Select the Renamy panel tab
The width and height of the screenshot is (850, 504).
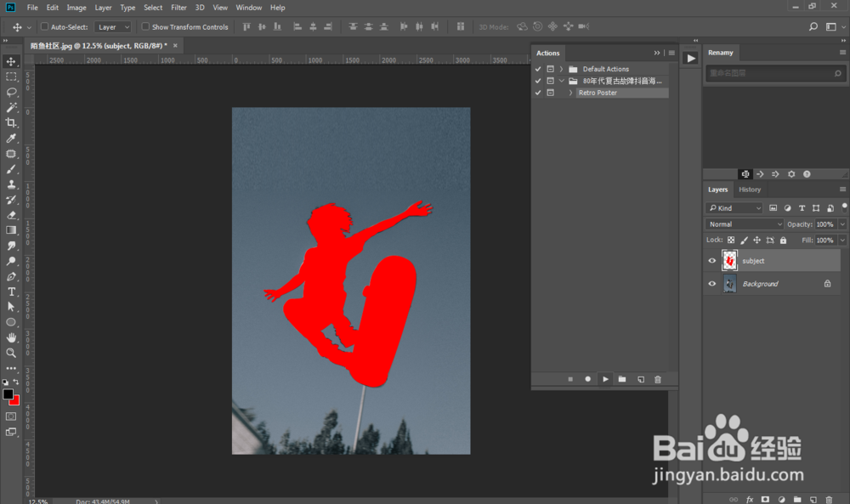click(721, 53)
